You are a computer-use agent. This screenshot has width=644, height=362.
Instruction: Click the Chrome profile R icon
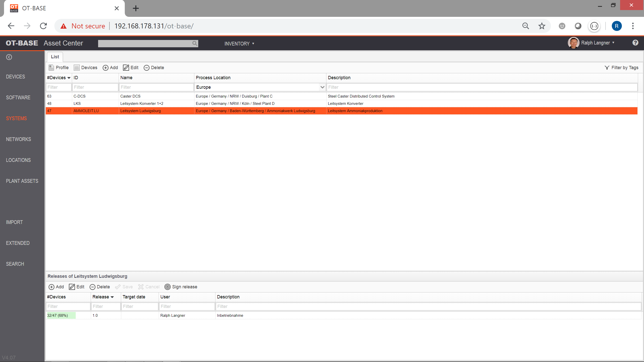(617, 26)
